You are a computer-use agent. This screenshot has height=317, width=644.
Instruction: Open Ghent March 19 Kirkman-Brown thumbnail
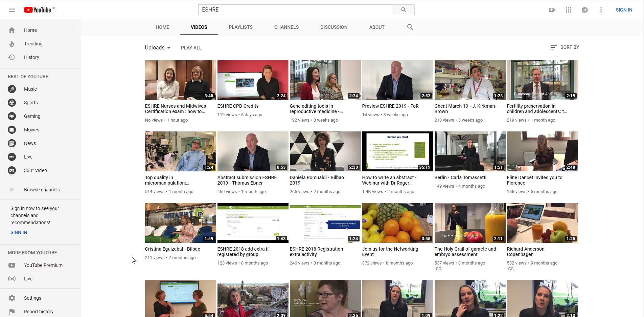(470, 80)
